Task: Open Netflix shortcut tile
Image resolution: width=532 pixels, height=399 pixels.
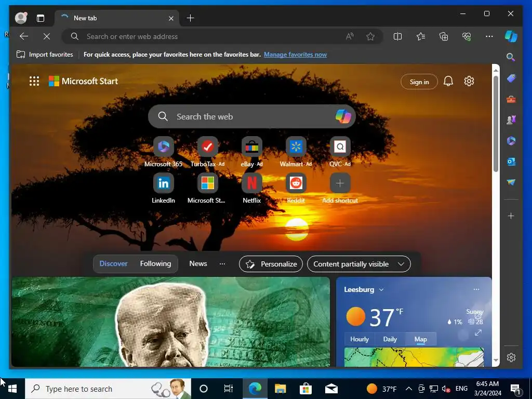Action: point(252,183)
